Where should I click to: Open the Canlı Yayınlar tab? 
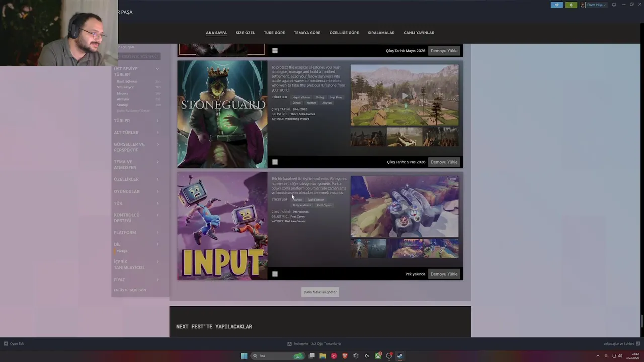pyautogui.click(x=419, y=33)
